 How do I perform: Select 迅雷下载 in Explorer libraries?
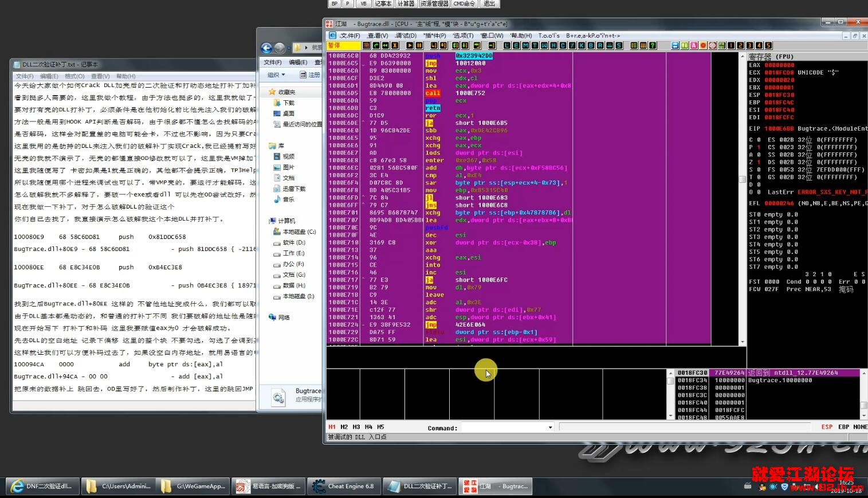click(x=289, y=189)
